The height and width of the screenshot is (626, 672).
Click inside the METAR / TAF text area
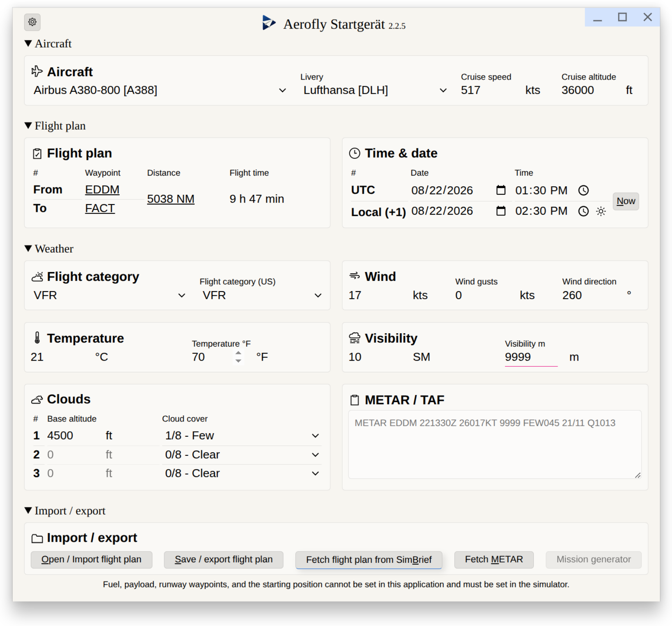(495, 445)
